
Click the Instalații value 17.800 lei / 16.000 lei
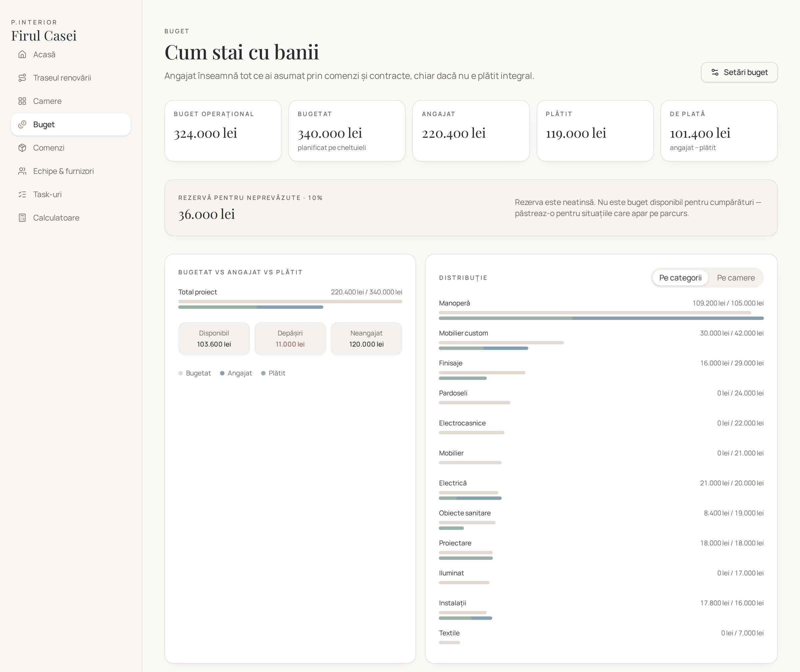[732, 603]
